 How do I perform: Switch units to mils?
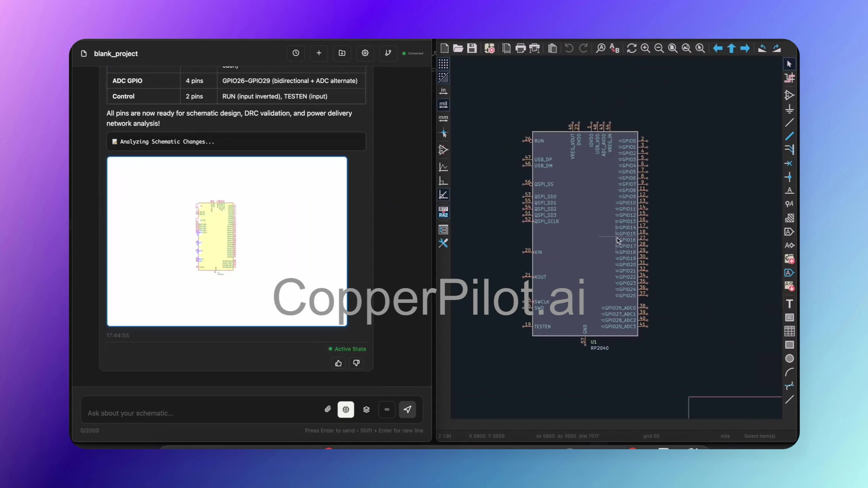click(x=443, y=105)
